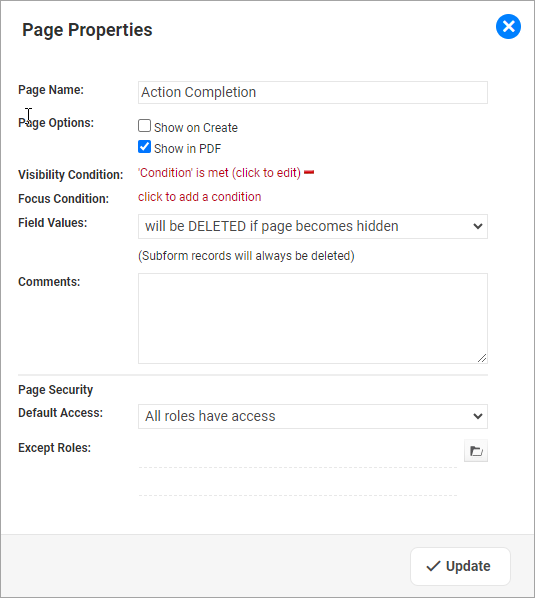Screen dimensions: 535x598
Task: Click inside the Comments text area
Action: [x=313, y=318]
